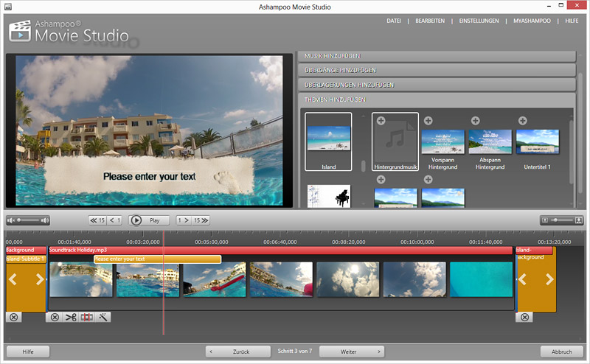Click the red-marked trim clip icon
Screen dimensions: 590x364
click(x=88, y=317)
